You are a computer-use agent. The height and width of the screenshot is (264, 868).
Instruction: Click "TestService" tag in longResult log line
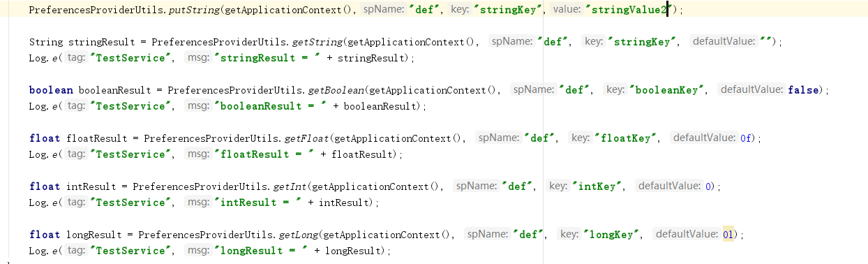pyautogui.click(x=131, y=251)
